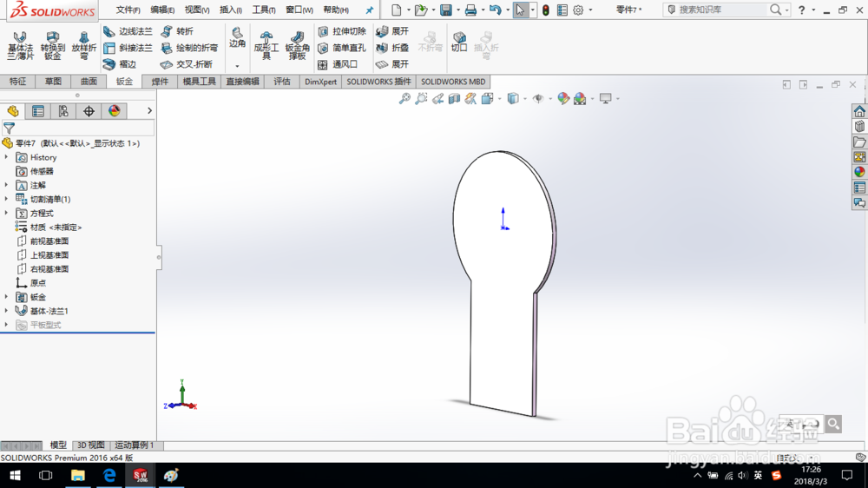Open the FeatureManager design tree tab
This screenshot has height=488, width=868.
(13, 111)
